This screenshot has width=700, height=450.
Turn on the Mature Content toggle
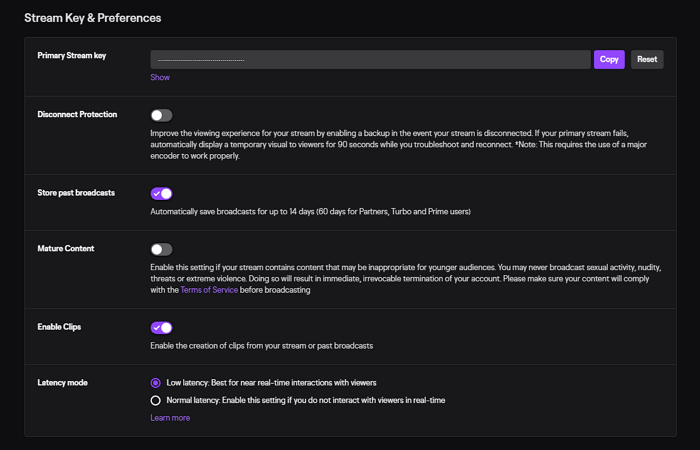coord(161,249)
